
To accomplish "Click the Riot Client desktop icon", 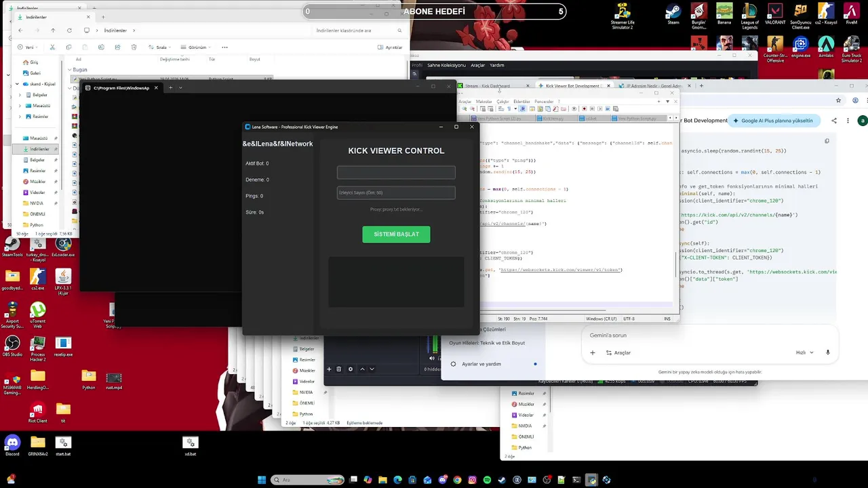I will pos(37,412).
